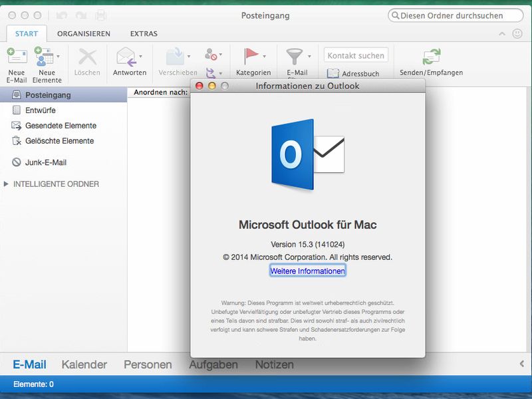The height and width of the screenshot is (399, 532).
Task: Click the Elemente: 0 status text
Action: pos(33,384)
